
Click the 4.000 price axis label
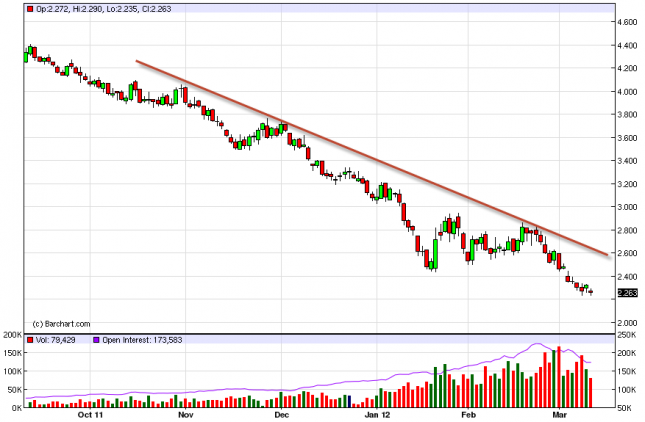coord(628,92)
